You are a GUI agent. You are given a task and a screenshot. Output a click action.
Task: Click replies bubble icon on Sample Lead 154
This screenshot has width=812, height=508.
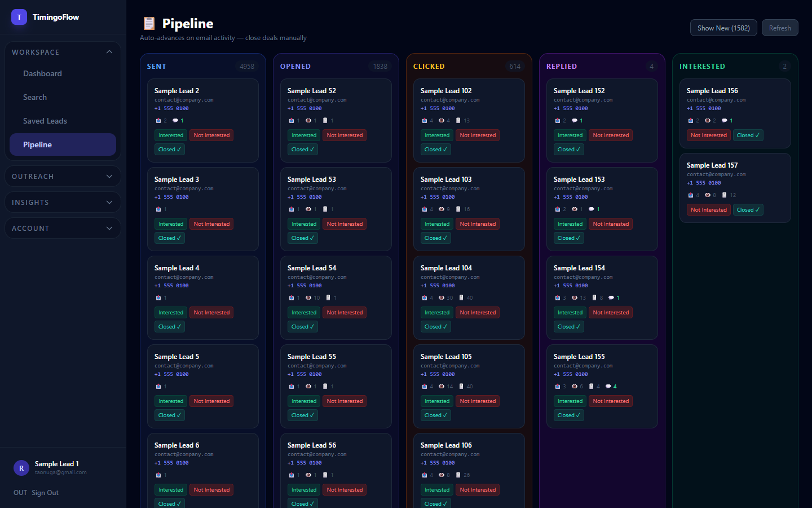[x=611, y=298]
